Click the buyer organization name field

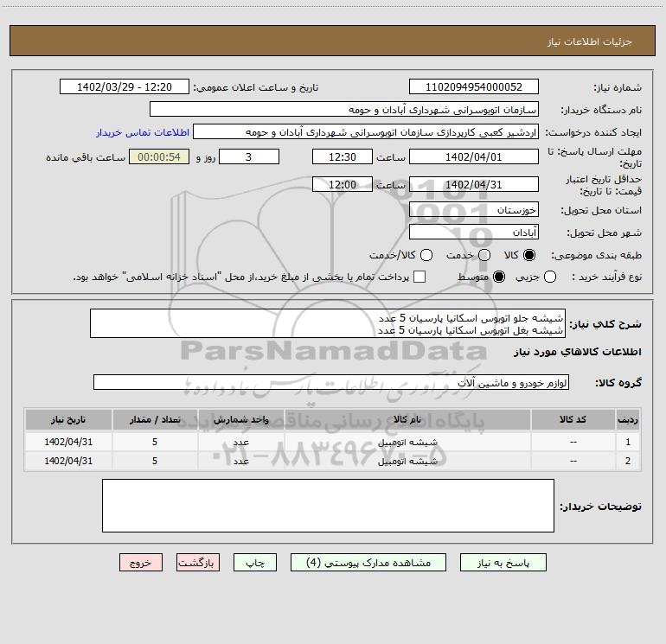tap(344, 110)
